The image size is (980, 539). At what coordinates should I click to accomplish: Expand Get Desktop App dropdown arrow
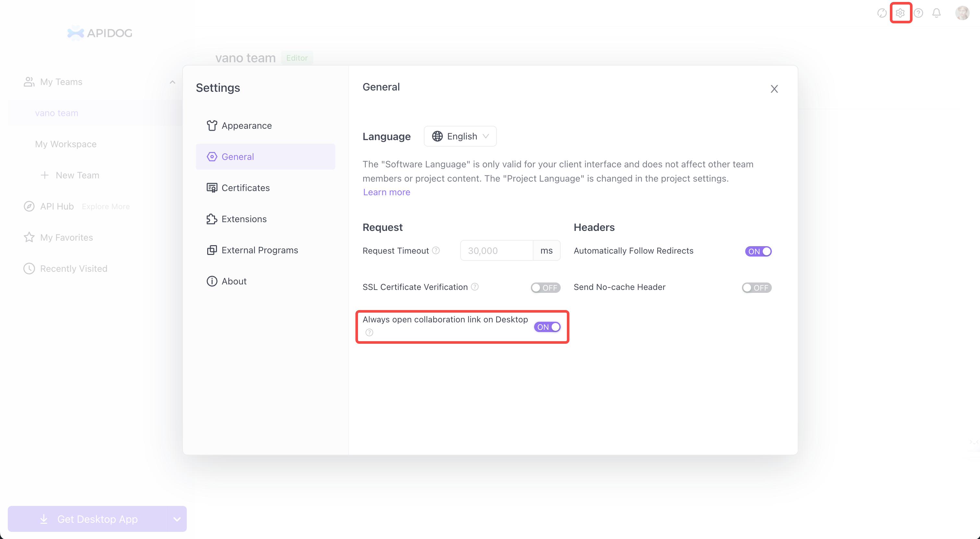point(177,519)
